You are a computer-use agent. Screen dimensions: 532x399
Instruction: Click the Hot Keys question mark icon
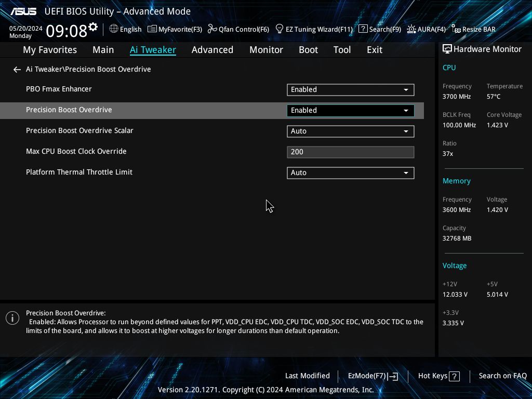tap(454, 376)
